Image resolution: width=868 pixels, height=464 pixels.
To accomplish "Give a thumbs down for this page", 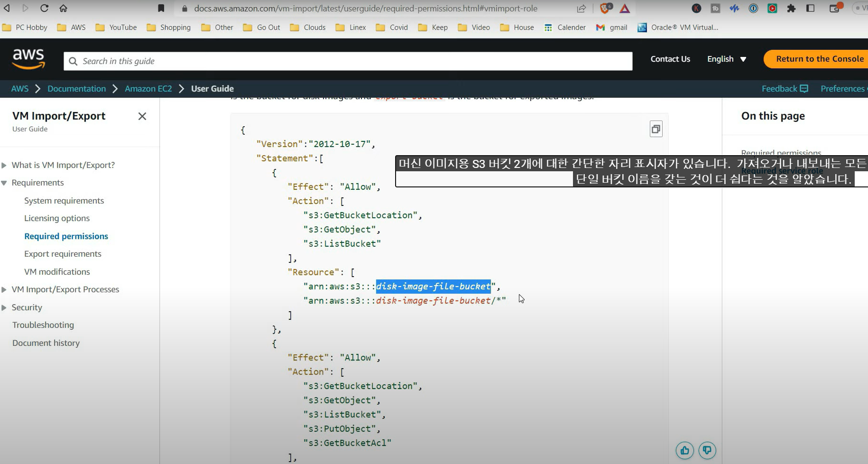I will 707,450.
